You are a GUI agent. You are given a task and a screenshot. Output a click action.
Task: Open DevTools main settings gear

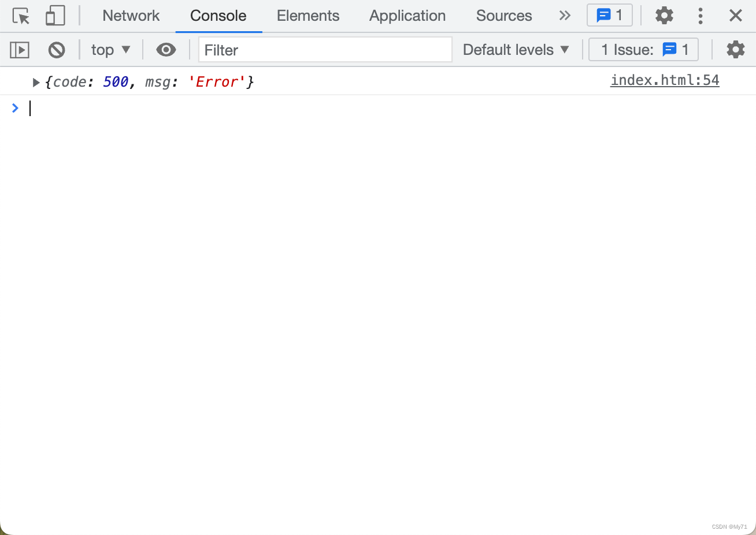pyautogui.click(x=664, y=16)
